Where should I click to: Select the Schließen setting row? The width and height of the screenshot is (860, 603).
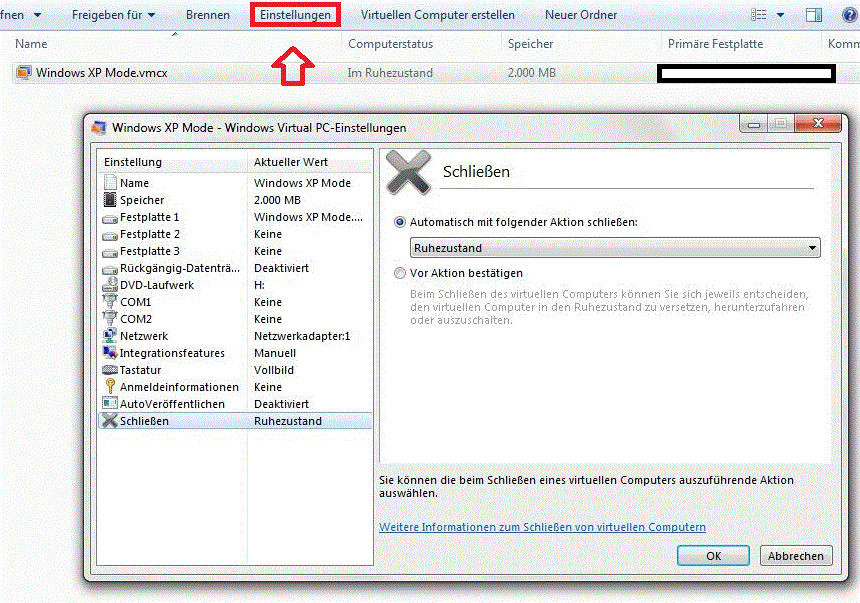coord(235,421)
